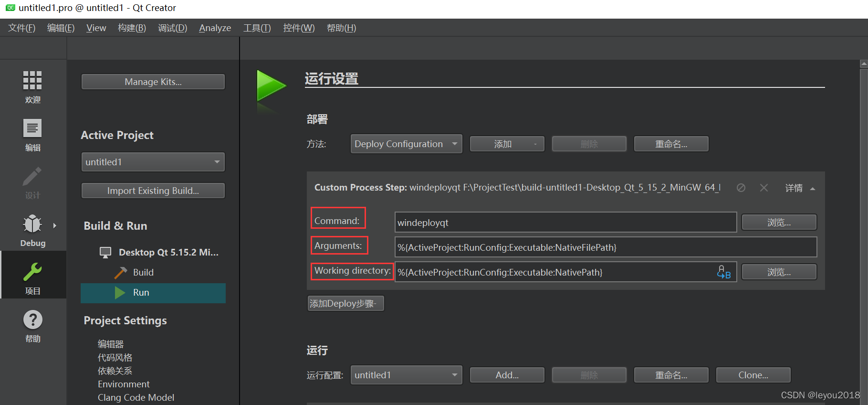The width and height of the screenshot is (868, 405).
Task: Open the 添加Deploy步骤 dropdown button
Action: [345, 303]
